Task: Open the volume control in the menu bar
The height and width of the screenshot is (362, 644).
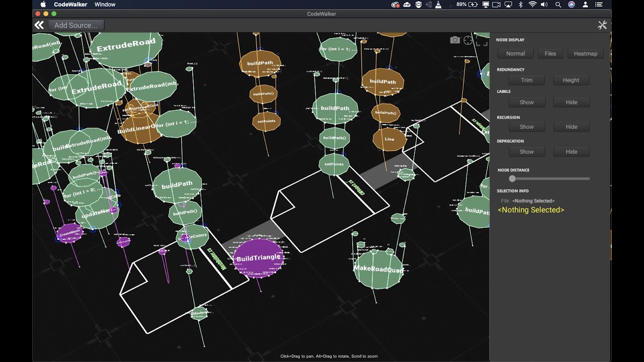Action: [x=544, y=5]
